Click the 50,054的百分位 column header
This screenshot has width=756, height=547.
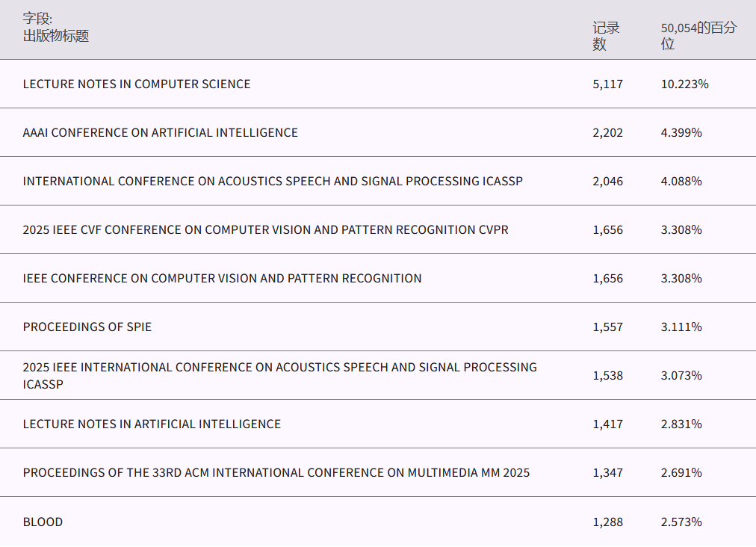click(698, 36)
